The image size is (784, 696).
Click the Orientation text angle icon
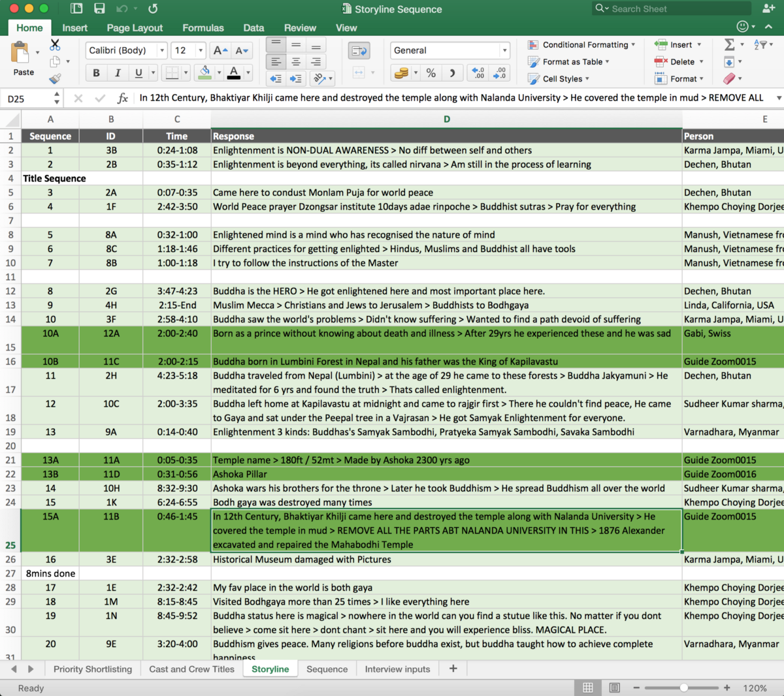[x=319, y=78]
